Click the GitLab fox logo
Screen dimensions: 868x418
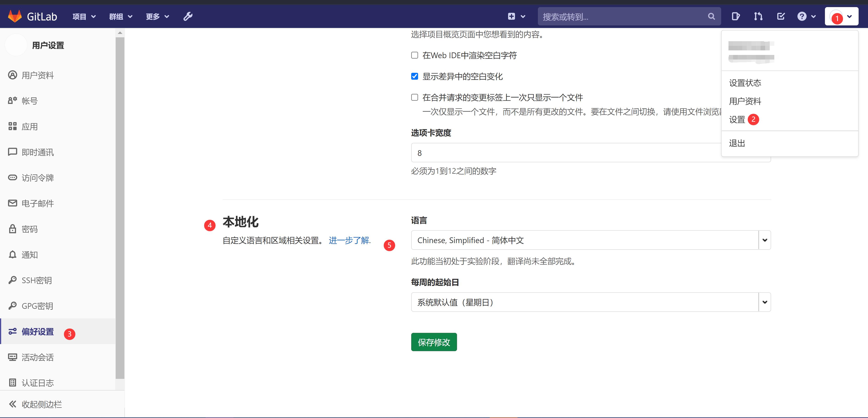(x=14, y=16)
